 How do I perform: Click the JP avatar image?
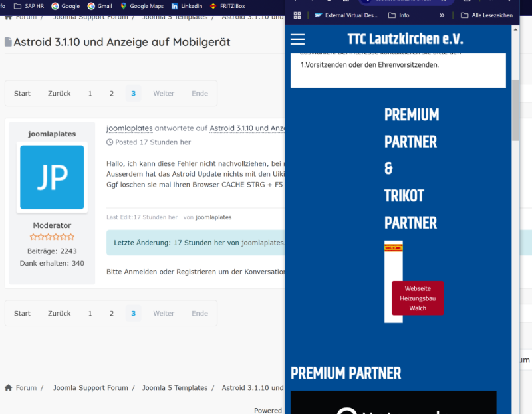[x=52, y=177]
